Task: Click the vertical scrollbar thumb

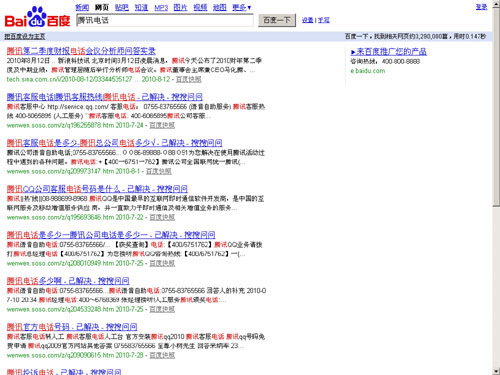Action: coord(496,107)
